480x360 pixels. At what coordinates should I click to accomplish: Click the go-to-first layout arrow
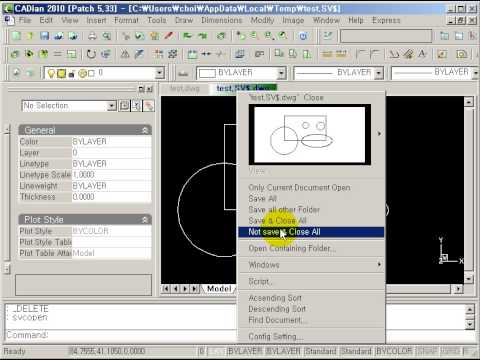pos(165,289)
